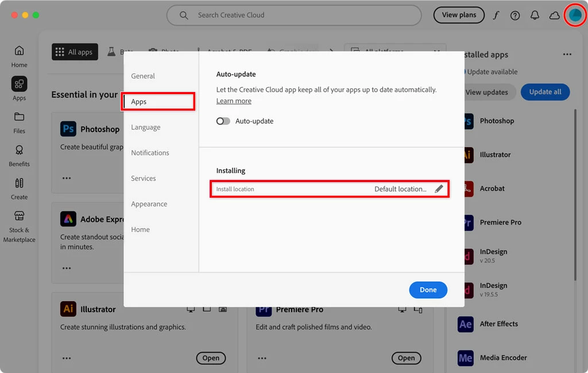The height and width of the screenshot is (373, 588).
Task: Click the search magnifier icon
Action: [x=184, y=16]
